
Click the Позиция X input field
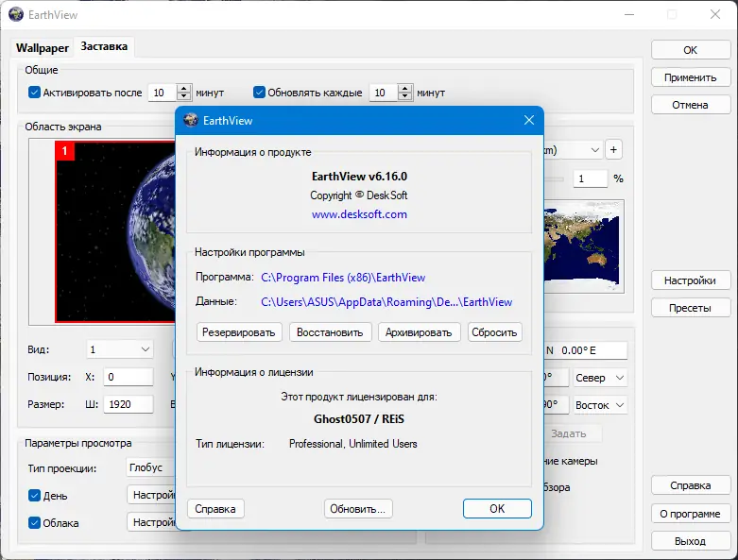click(129, 377)
